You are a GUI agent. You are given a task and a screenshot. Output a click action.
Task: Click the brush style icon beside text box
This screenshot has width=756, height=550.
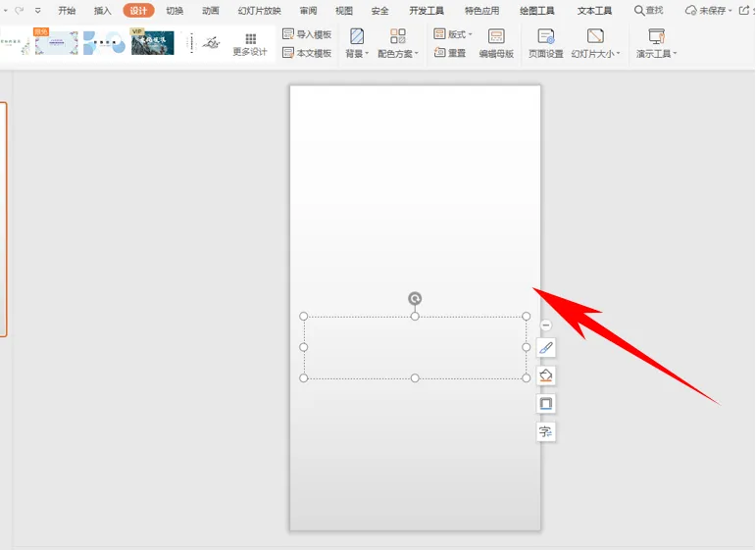[x=546, y=347]
